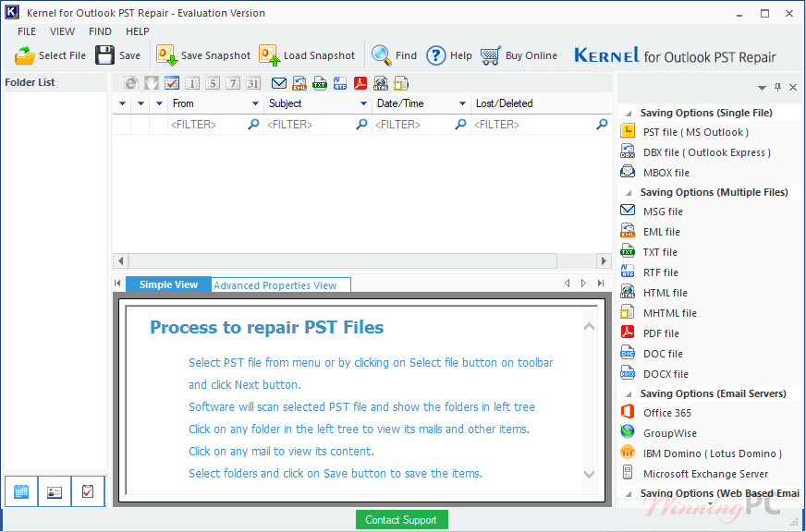Click the greyed Internet Explorer icon in the list toolbar

pos(131,83)
